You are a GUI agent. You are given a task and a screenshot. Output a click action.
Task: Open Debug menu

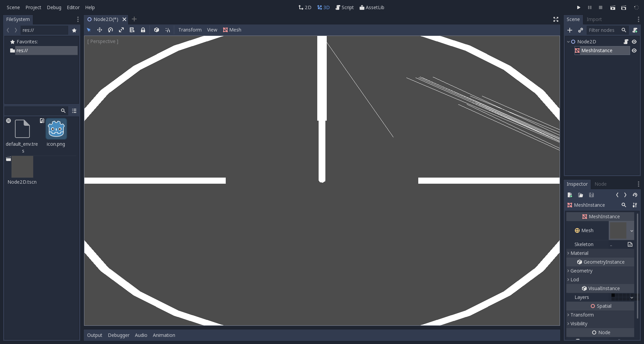tap(54, 7)
